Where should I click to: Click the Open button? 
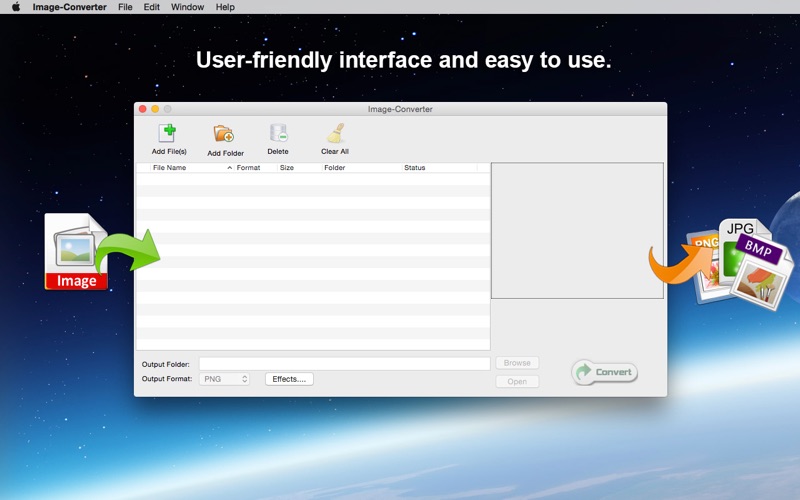point(517,381)
